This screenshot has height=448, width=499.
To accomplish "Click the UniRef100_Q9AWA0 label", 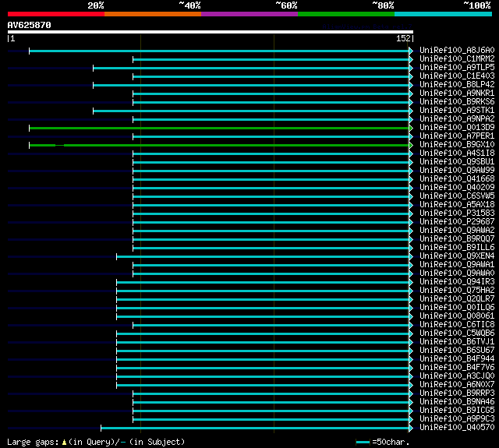I will coord(457,273).
